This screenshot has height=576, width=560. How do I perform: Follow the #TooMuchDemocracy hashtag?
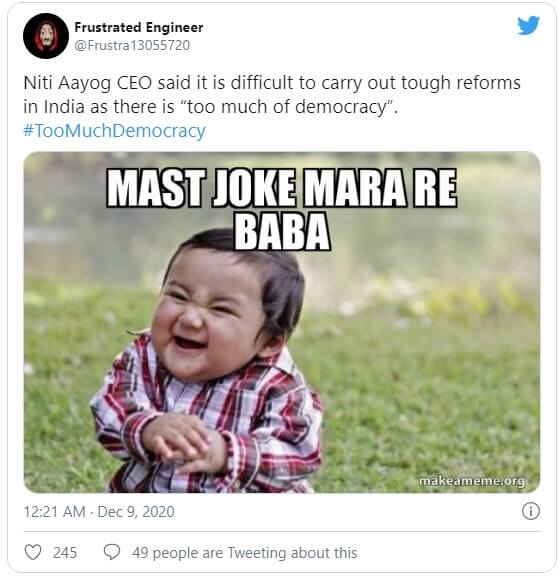pos(114,130)
